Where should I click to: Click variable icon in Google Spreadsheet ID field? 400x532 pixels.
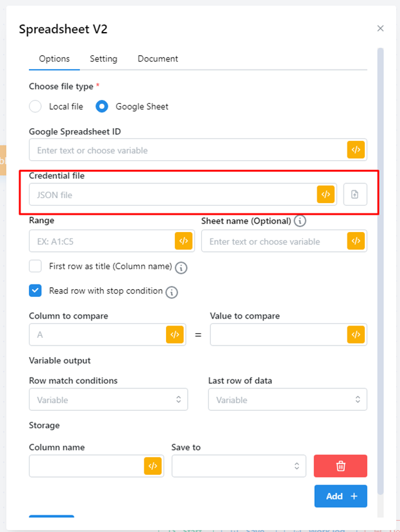coord(356,150)
